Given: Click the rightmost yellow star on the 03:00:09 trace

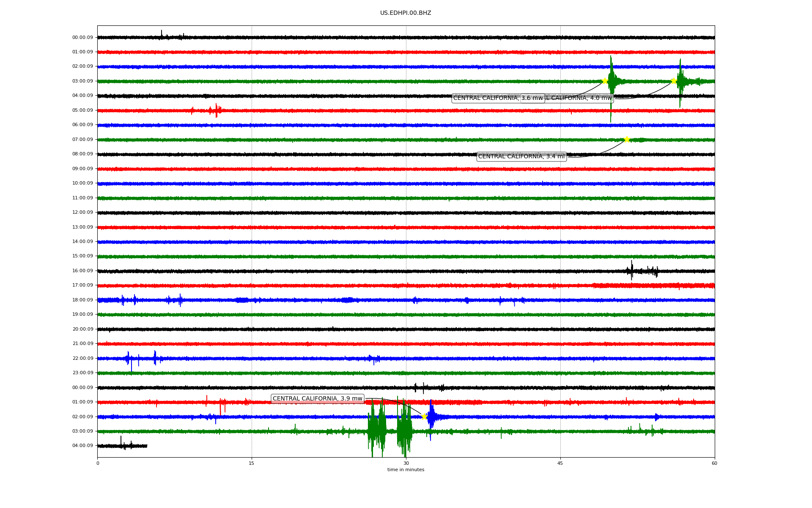Looking at the screenshot, I should 674,81.
